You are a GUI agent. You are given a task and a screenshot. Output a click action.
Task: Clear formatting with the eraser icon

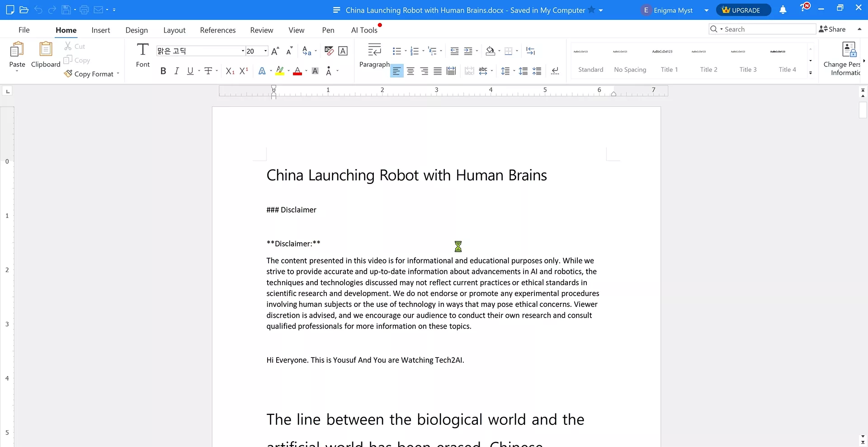tap(329, 51)
